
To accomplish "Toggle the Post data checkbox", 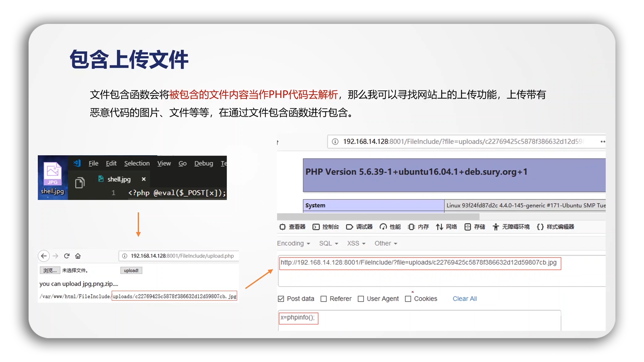I will pyautogui.click(x=281, y=299).
